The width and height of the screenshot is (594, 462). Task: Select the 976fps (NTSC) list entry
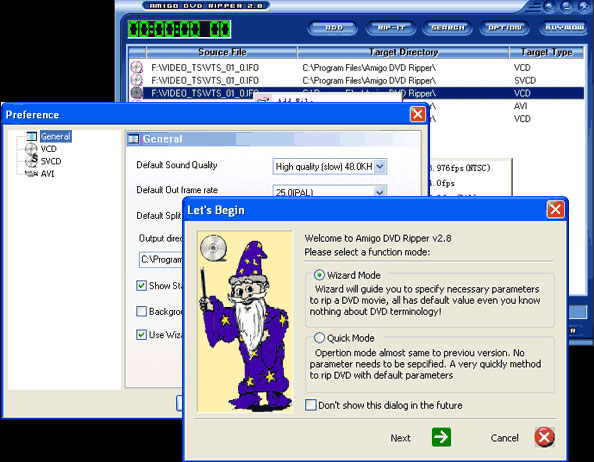click(x=460, y=168)
